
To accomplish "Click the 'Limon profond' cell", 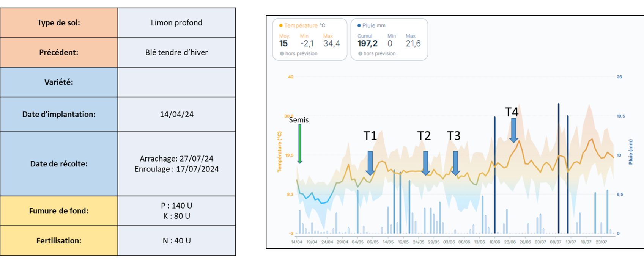I will pos(176,23).
